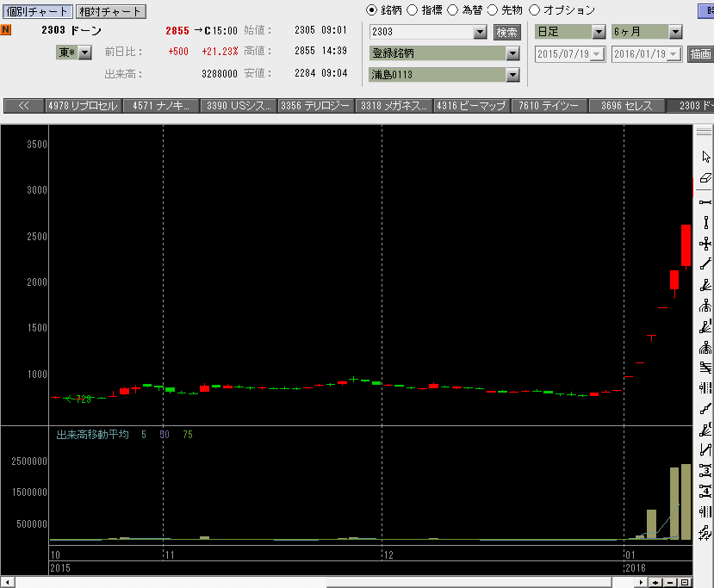This screenshot has width=714, height=588.
Task: Open the 3356 テリロジー stock tab
Action: (x=316, y=106)
